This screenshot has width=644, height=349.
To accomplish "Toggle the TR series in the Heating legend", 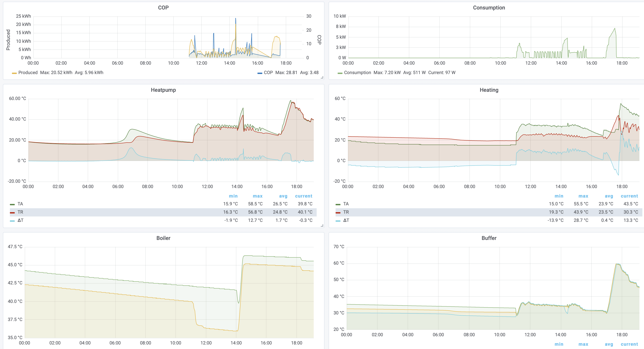I will pos(346,212).
